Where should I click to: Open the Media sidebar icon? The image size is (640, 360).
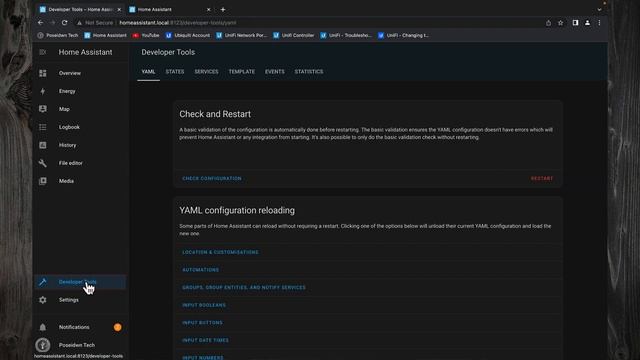[43, 181]
